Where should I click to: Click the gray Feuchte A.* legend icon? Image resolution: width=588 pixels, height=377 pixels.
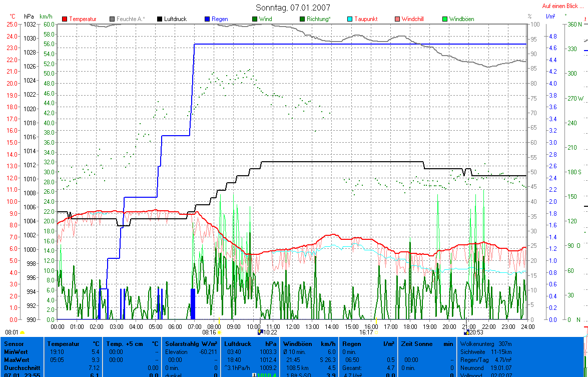112,19
